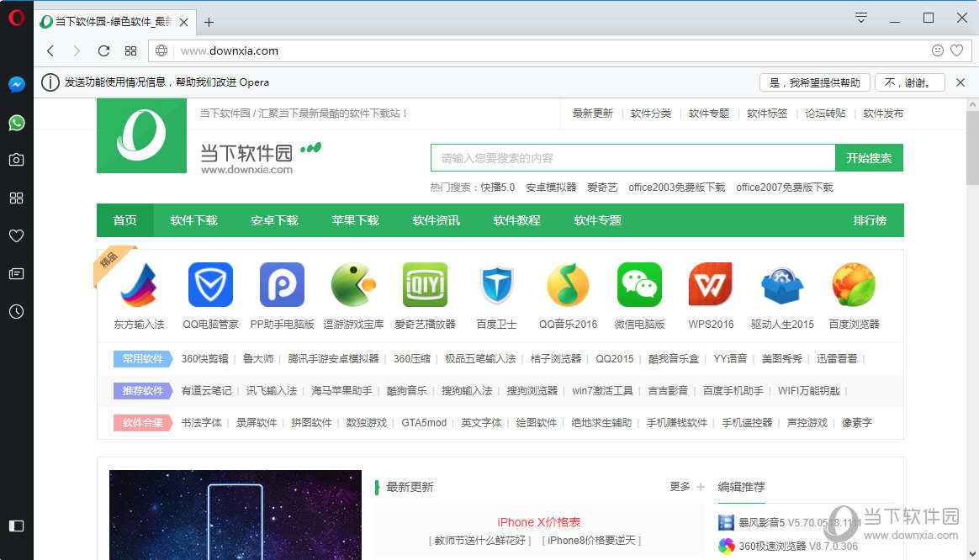Image resolution: width=979 pixels, height=560 pixels.
Task: Click the 软件发布 top link
Action: [883, 113]
